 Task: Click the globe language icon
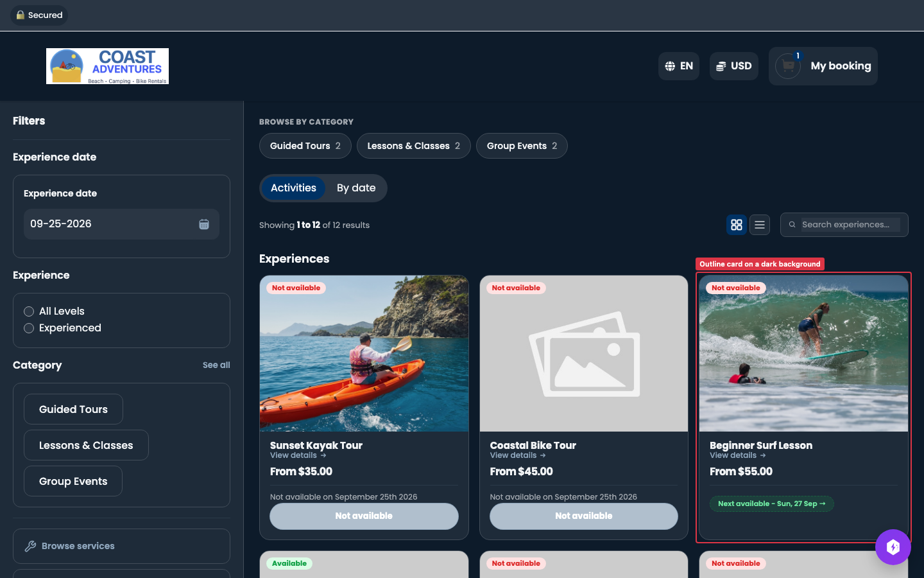click(670, 66)
